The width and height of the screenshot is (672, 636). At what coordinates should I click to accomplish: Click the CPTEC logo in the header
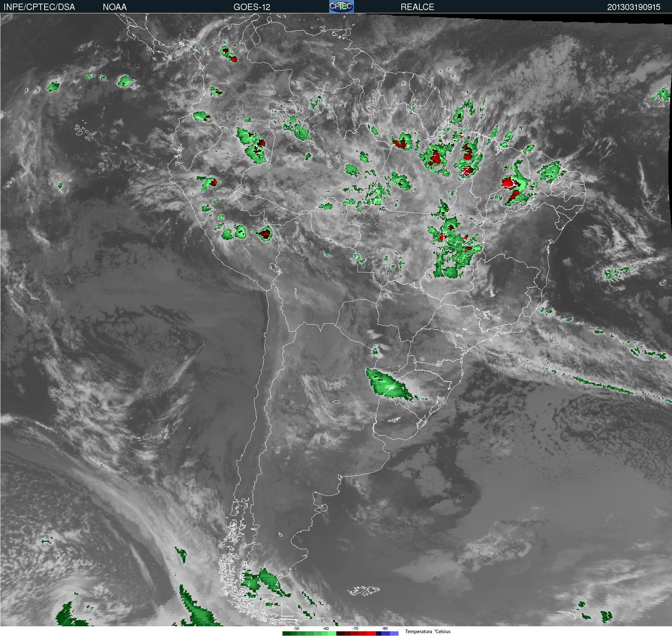point(341,6)
